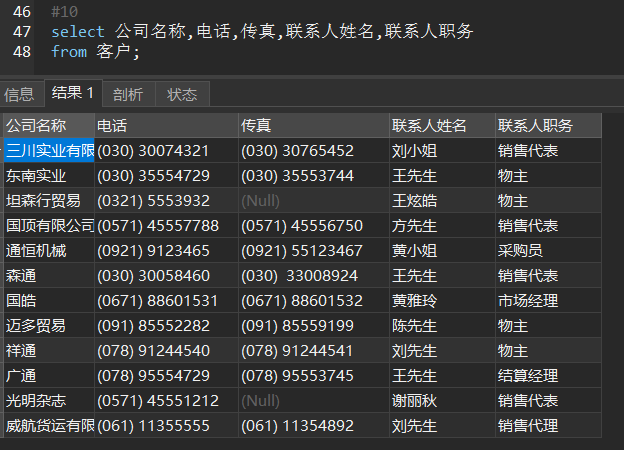Click the 公司名称 column header
Viewport: 624px width, 450px height.
pos(37,125)
